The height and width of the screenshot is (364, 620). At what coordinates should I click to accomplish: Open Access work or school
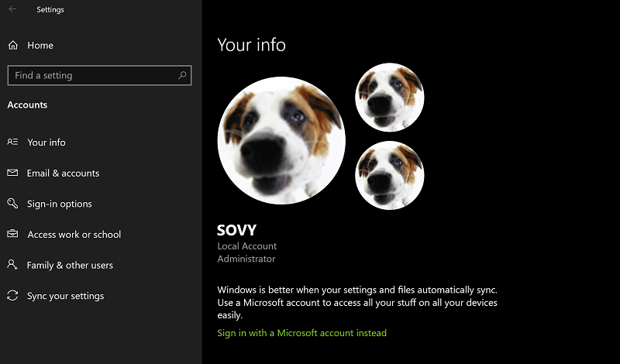tap(74, 235)
